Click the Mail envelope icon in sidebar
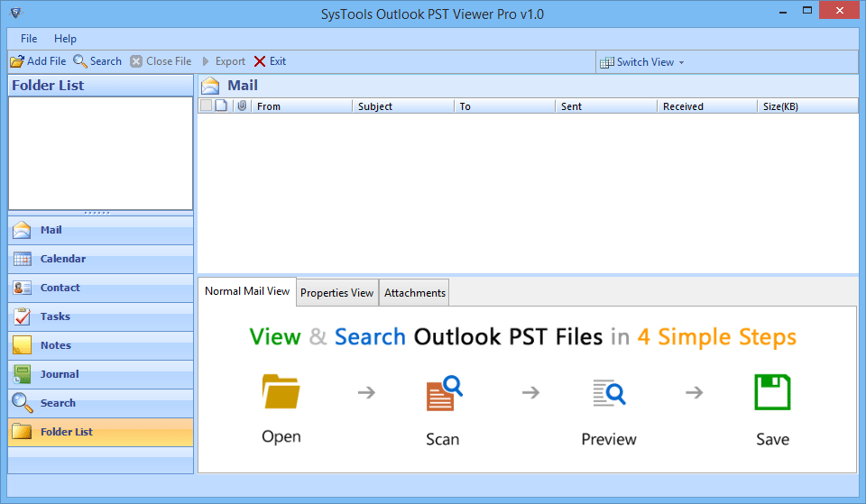Image resolution: width=866 pixels, height=504 pixels. click(22, 230)
